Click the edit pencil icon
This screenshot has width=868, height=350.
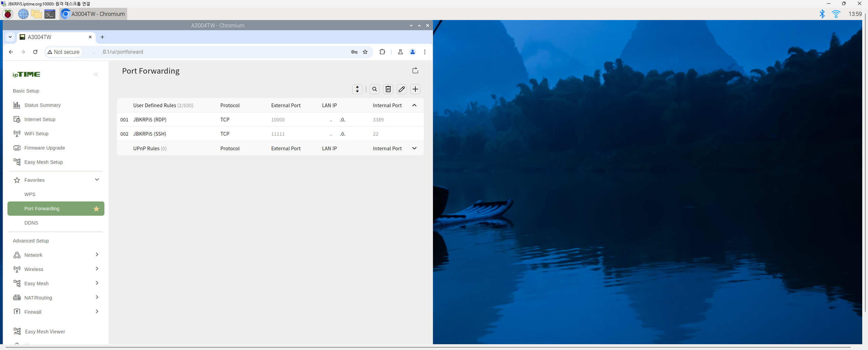401,89
